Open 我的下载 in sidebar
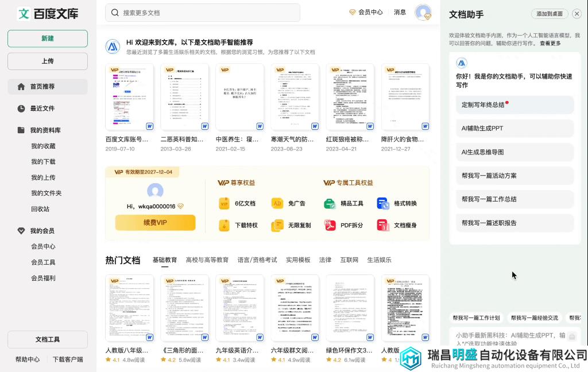 [43, 162]
